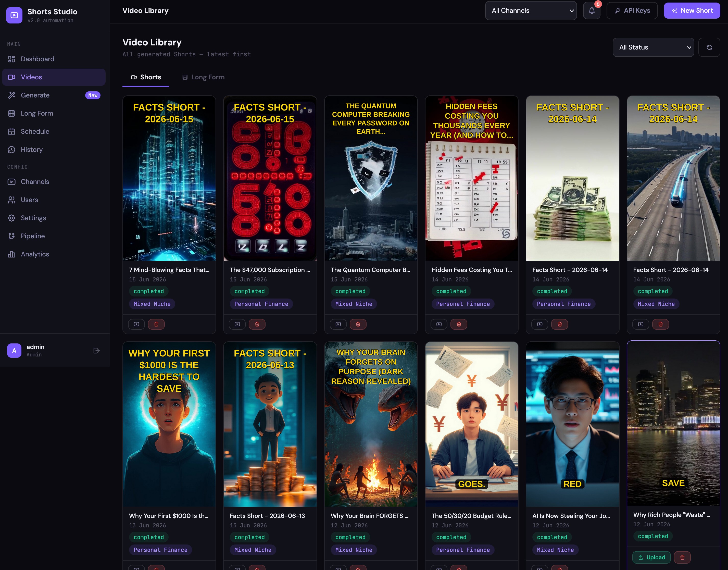Image resolution: width=728 pixels, height=570 pixels.
Task: Delete The Quantum Computer video
Action: click(x=358, y=324)
